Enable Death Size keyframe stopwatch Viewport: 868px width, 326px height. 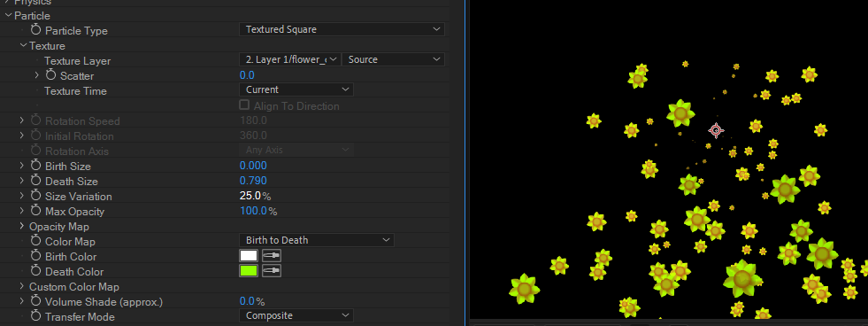[x=36, y=181]
